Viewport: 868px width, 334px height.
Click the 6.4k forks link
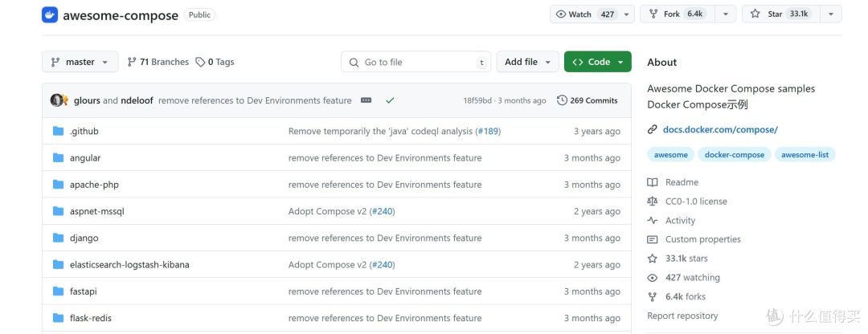[686, 296]
